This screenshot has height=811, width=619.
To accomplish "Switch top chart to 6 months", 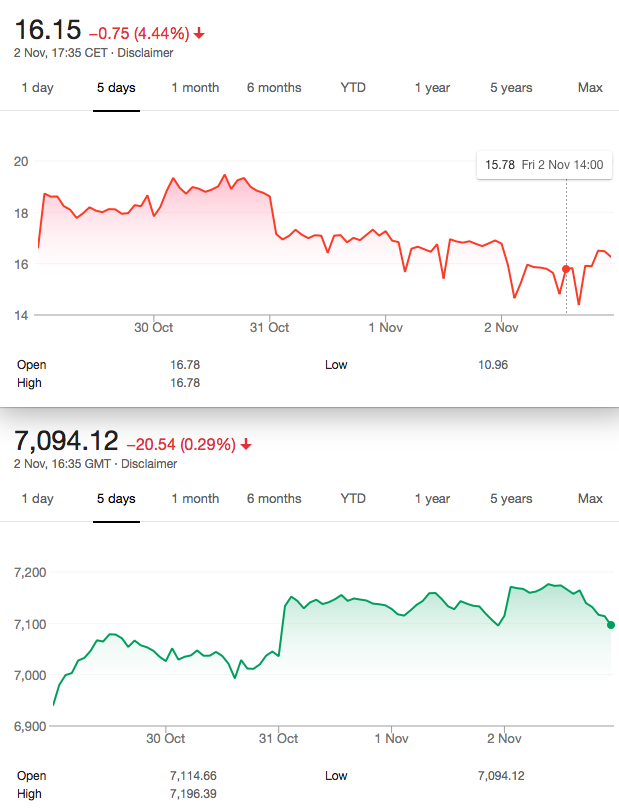I will (274, 88).
